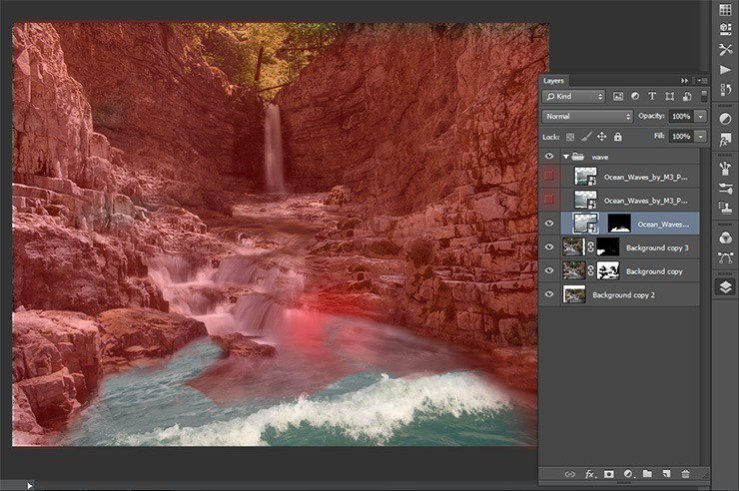Create a new group using folder icon
The height and width of the screenshot is (491, 739).
click(x=647, y=473)
